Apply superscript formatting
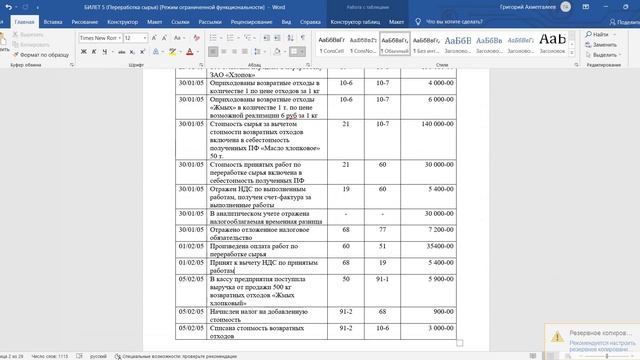 pyautogui.click(x=142, y=52)
